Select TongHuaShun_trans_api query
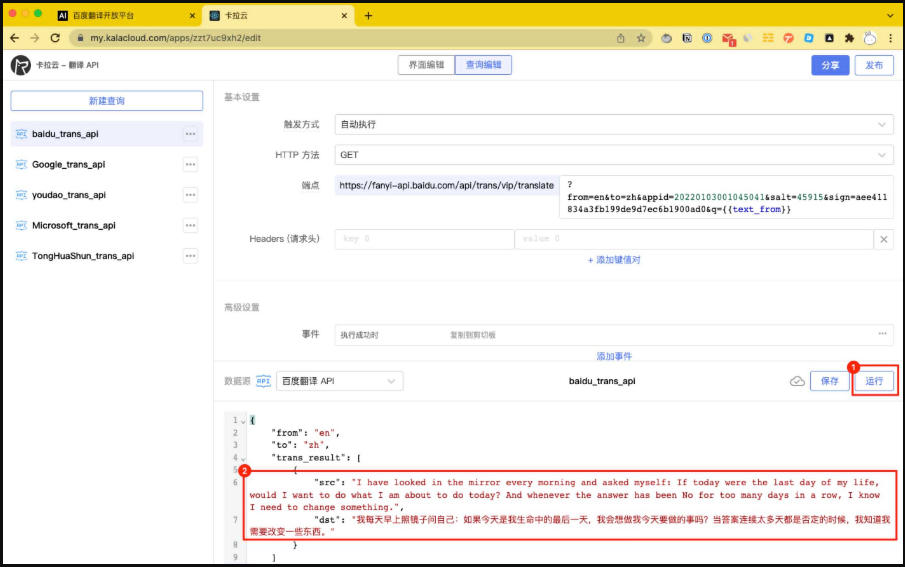The height and width of the screenshot is (567, 905). click(83, 256)
